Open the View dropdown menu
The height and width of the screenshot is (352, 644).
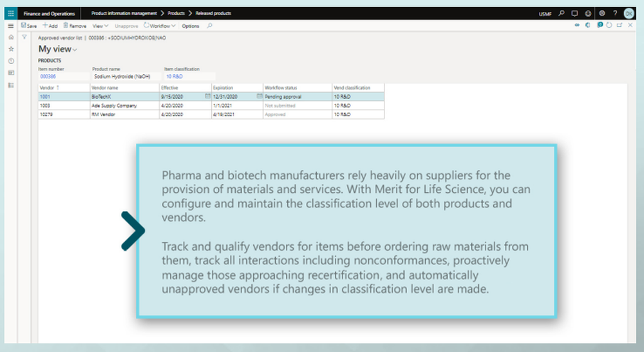point(100,26)
